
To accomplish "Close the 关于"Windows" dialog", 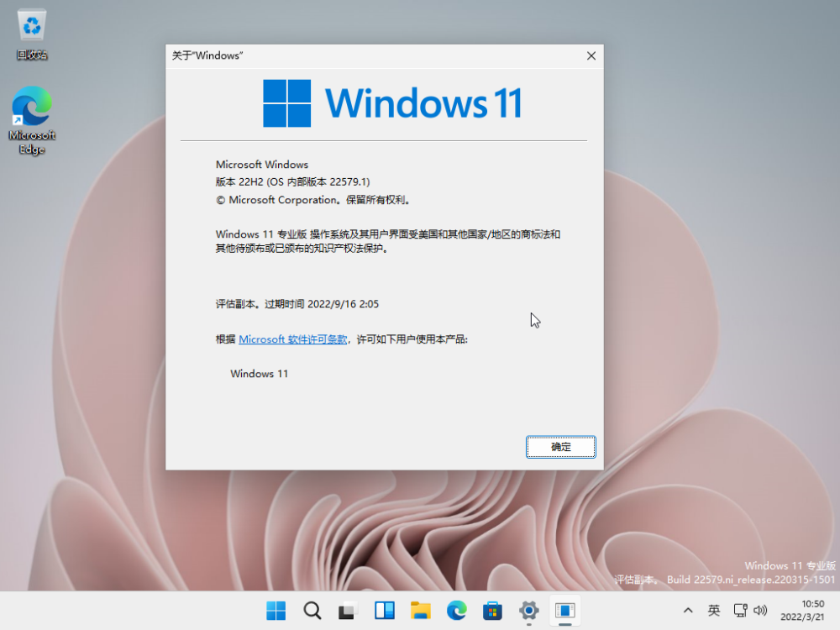I will [x=591, y=55].
